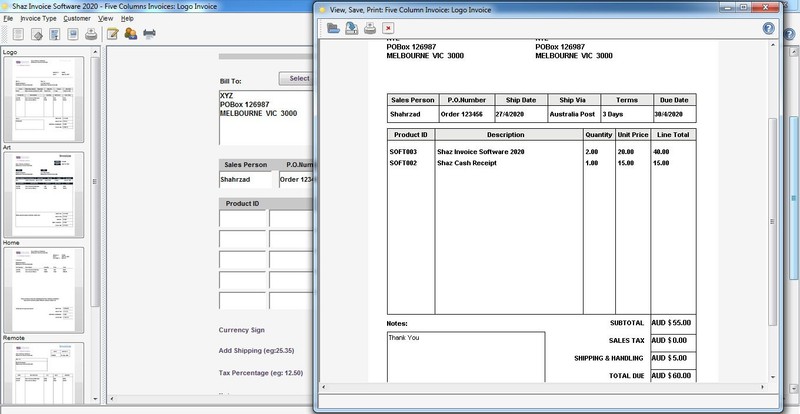The image size is (800, 414).
Task: Click shipping value AUD $5.00
Action: click(x=669, y=358)
